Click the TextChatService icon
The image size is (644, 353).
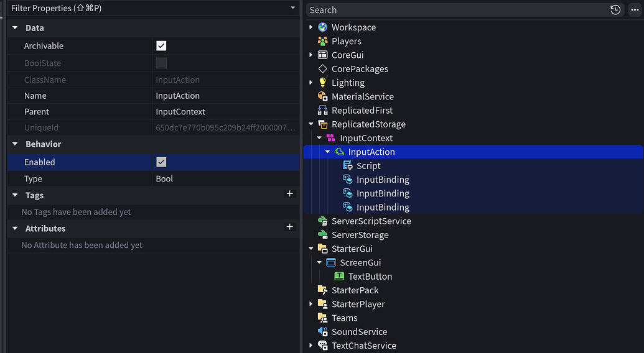point(323,346)
